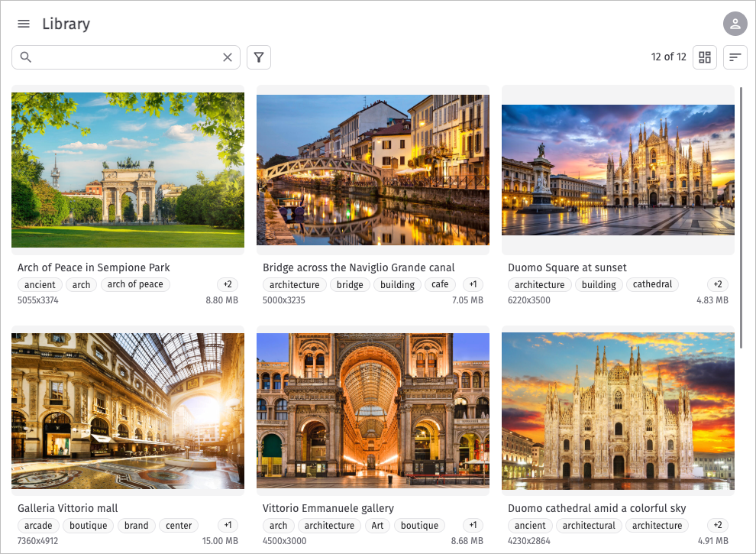Viewport: 756px width, 554px height.
Task: Click the "Art" tag on Vittorio Emmanuele gallery
Action: click(x=377, y=525)
